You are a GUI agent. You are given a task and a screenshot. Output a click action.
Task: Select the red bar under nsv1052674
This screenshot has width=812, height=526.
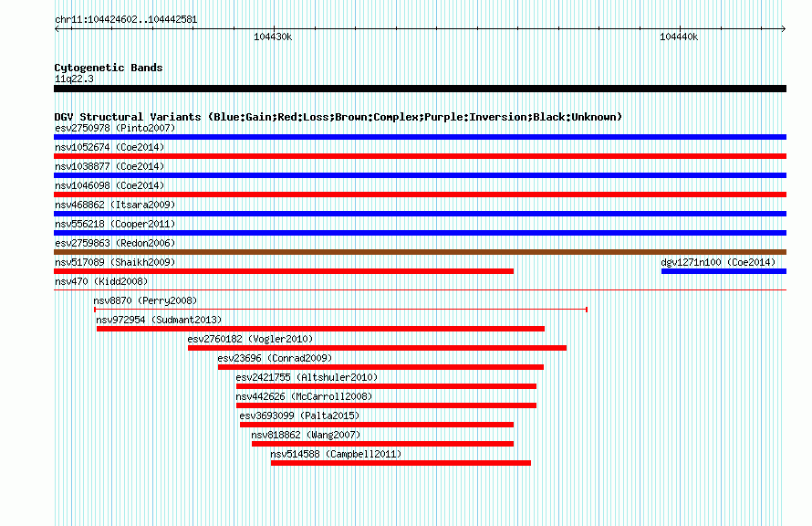click(x=420, y=156)
